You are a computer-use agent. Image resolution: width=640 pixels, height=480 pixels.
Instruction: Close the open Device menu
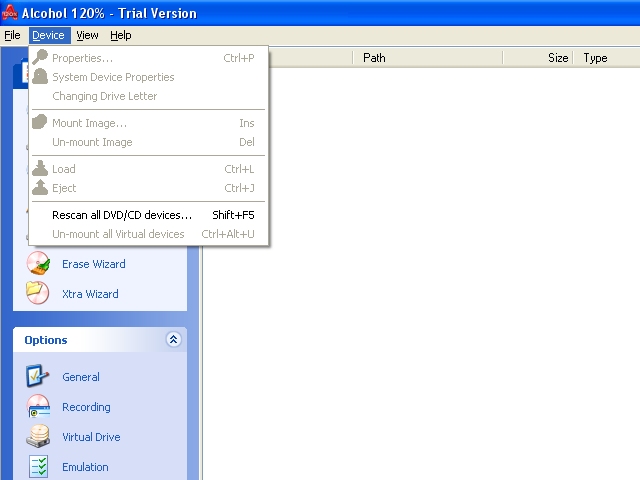tap(49, 36)
